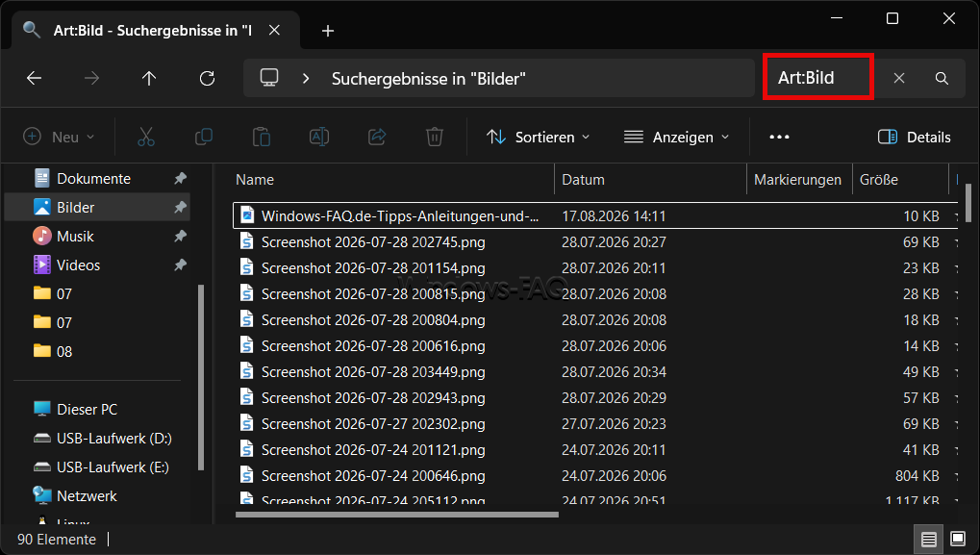Click the vertical scrollbar of file list

coord(968,203)
